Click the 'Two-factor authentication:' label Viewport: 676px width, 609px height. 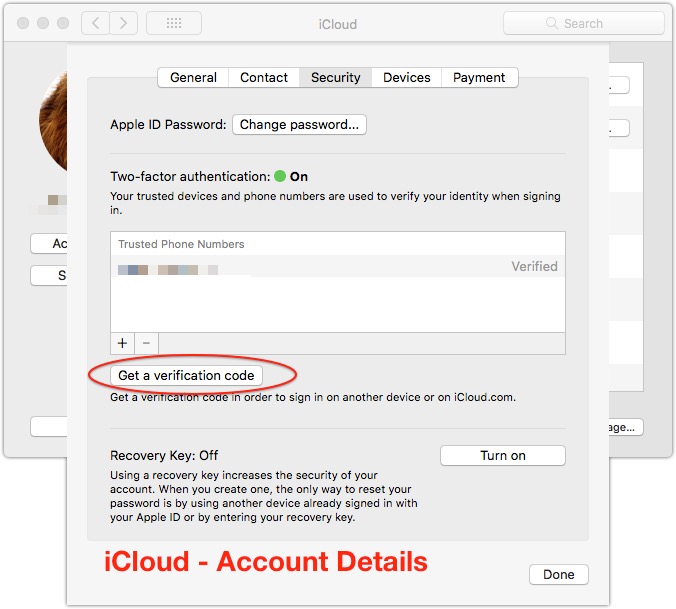(x=190, y=177)
